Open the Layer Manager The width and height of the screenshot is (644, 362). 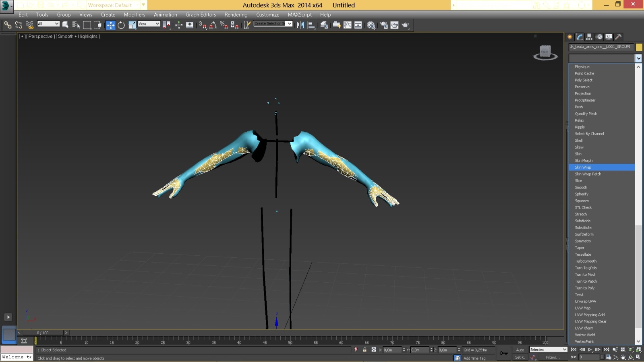pos(324,25)
